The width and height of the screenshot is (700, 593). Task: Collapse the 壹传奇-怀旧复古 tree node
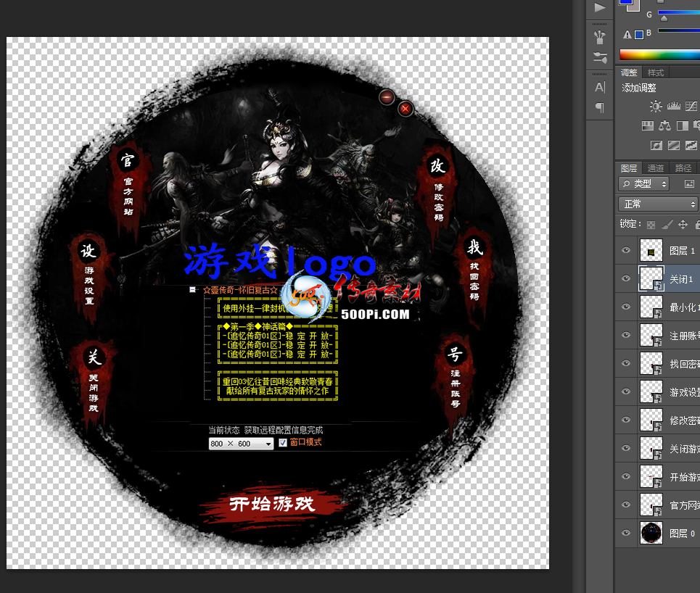[192, 289]
